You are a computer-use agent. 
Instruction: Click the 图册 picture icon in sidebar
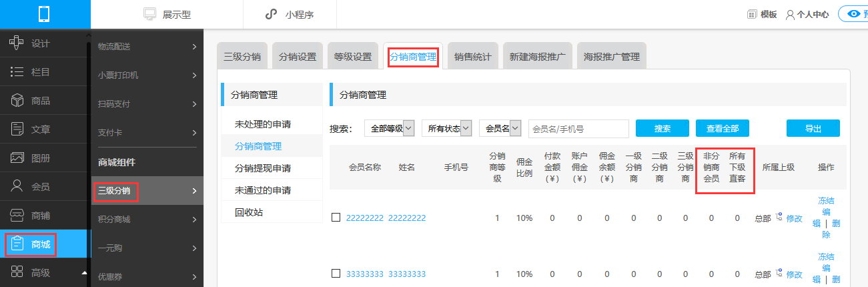[17, 158]
